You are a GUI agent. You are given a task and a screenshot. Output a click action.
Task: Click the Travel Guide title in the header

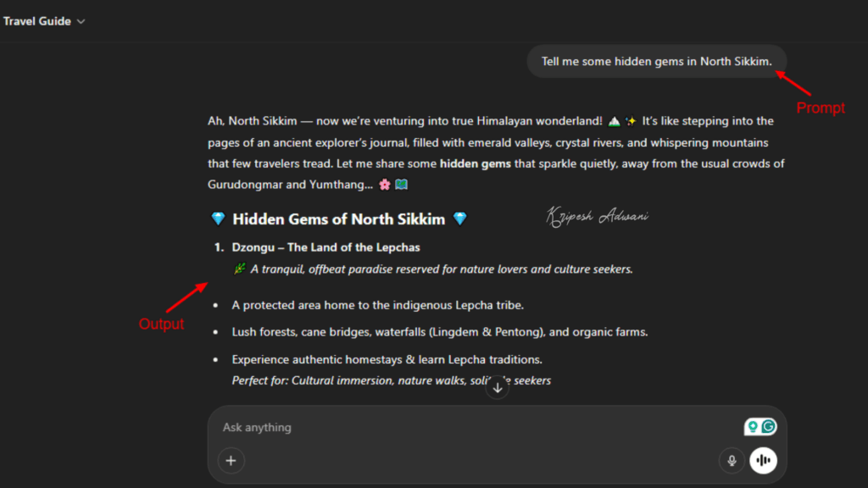click(x=36, y=21)
